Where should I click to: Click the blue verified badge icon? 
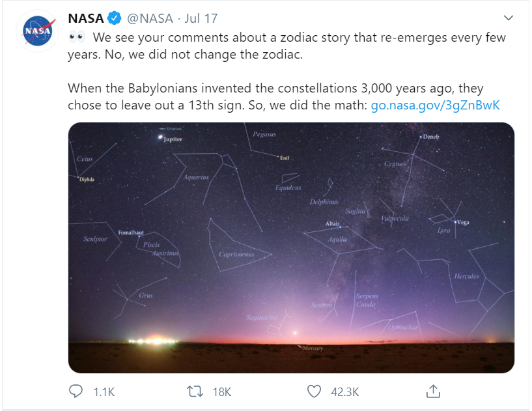(115, 18)
